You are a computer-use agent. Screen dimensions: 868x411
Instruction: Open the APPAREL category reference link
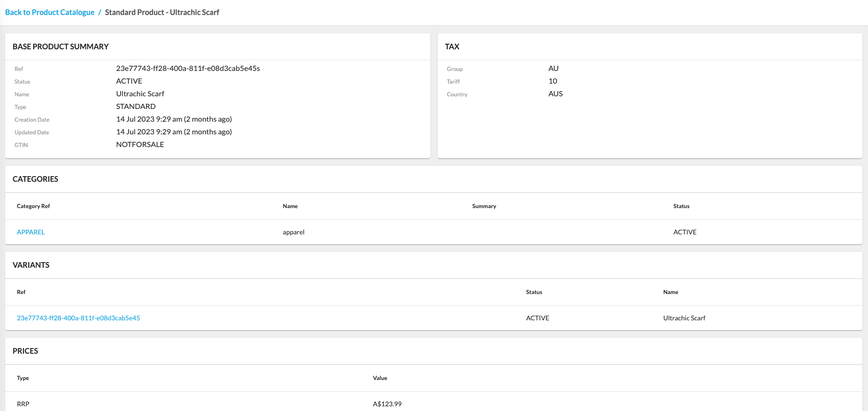click(x=31, y=232)
